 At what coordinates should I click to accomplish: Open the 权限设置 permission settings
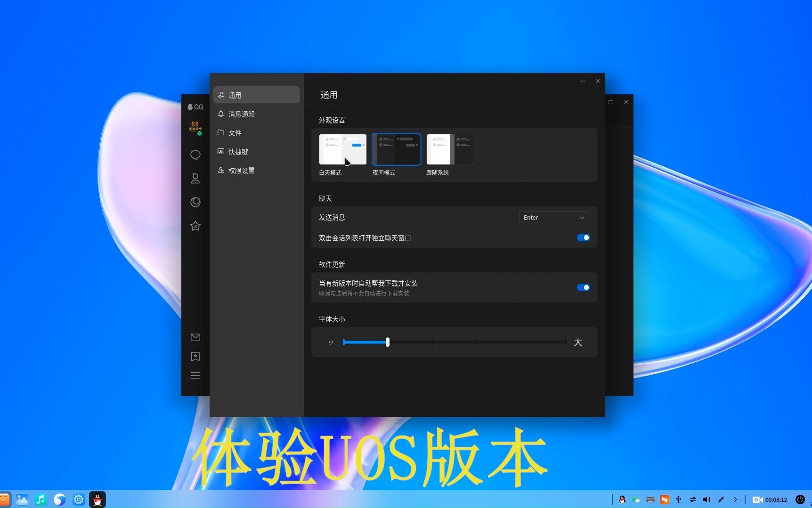point(257,171)
